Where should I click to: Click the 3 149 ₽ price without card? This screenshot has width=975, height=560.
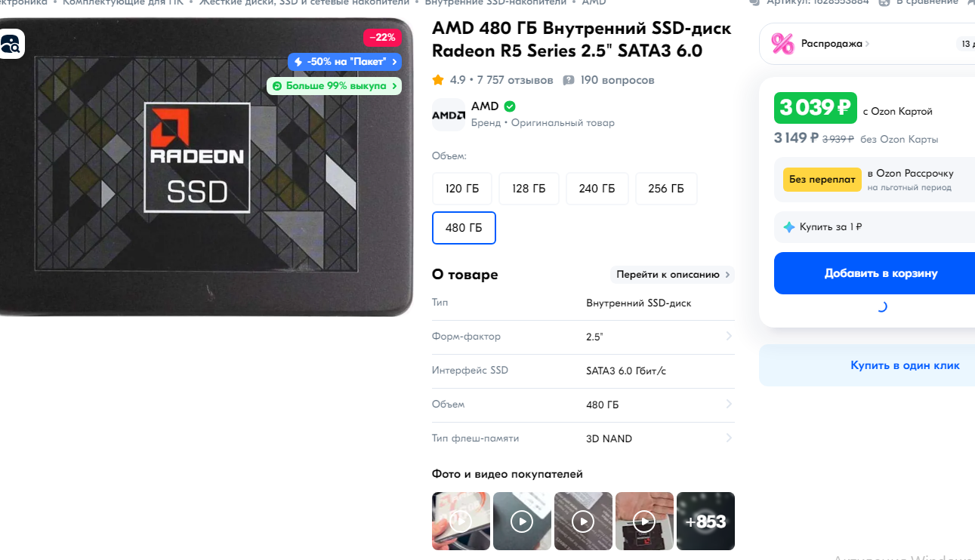pyautogui.click(x=796, y=137)
